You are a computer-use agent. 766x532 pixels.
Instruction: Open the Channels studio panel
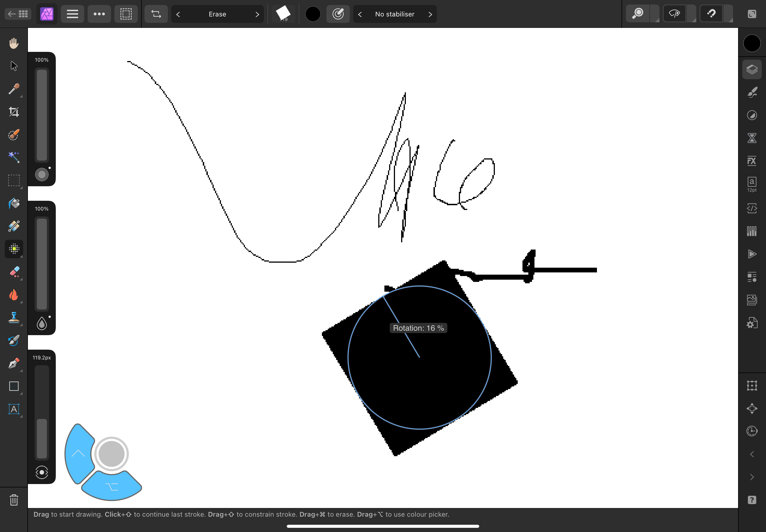tap(752, 231)
